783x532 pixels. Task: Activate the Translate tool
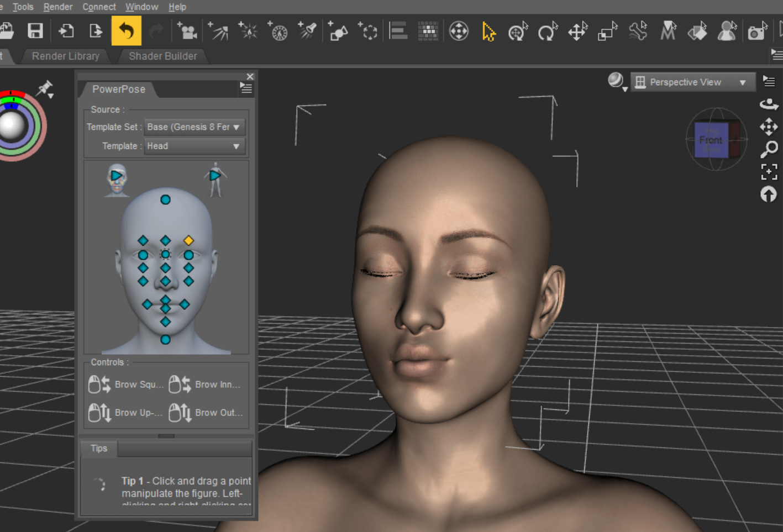[577, 32]
